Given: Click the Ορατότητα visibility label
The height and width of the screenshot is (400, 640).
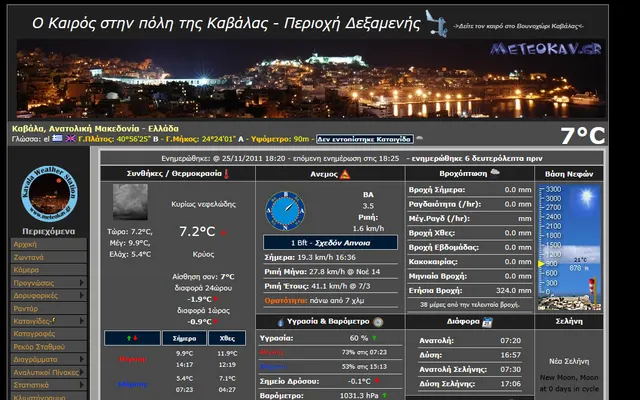Looking at the screenshot, I should point(286,300).
